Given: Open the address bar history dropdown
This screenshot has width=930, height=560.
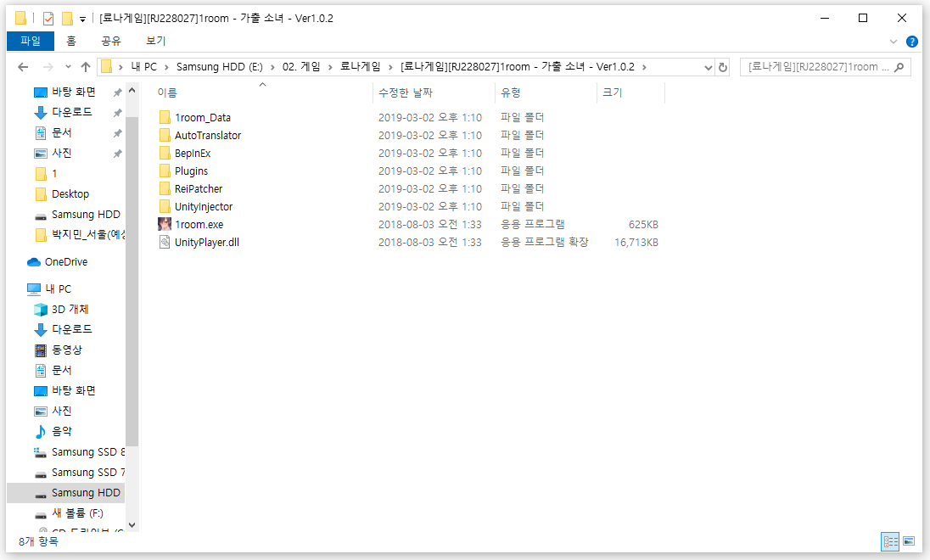Looking at the screenshot, I should tap(708, 67).
